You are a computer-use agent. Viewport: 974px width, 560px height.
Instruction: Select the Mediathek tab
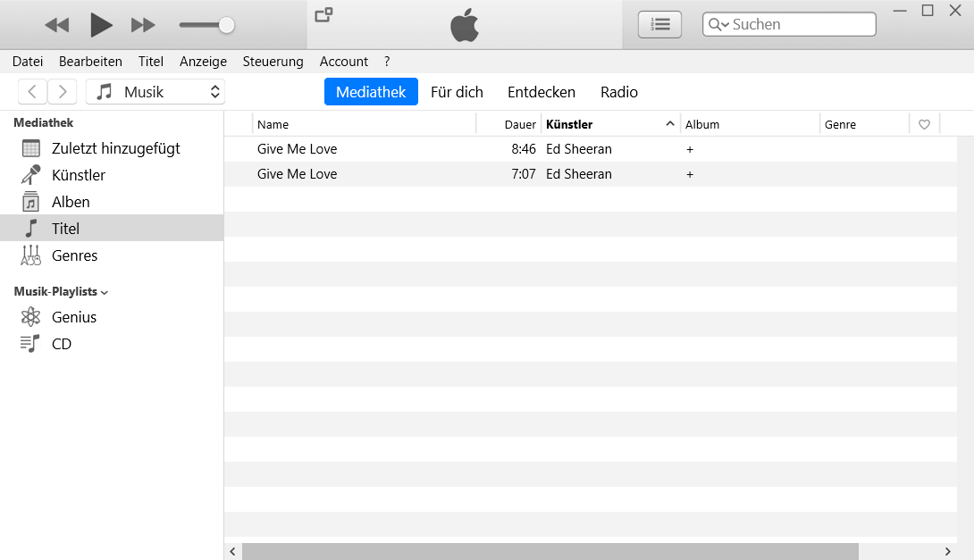[371, 92]
